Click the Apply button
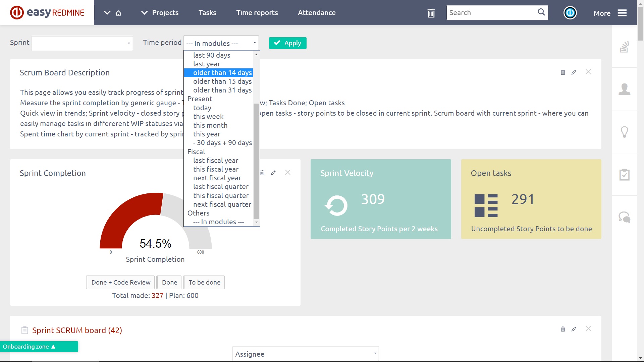This screenshot has width=644, height=362. (287, 43)
